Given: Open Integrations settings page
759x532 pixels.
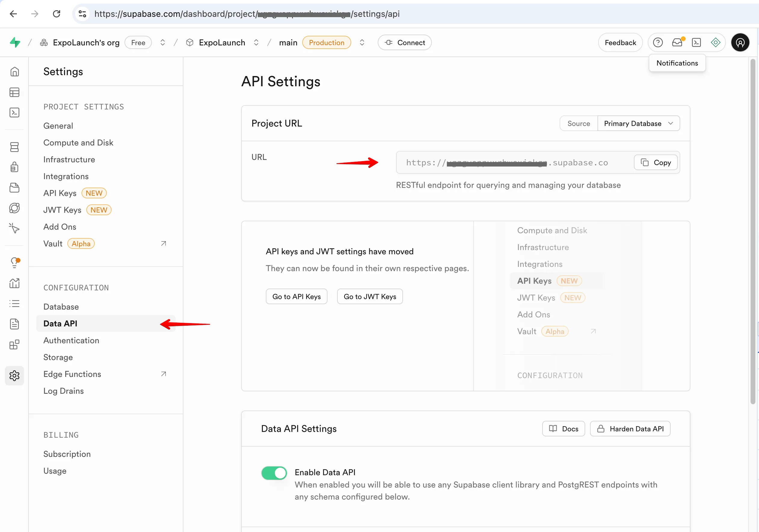Looking at the screenshot, I should click(66, 176).
